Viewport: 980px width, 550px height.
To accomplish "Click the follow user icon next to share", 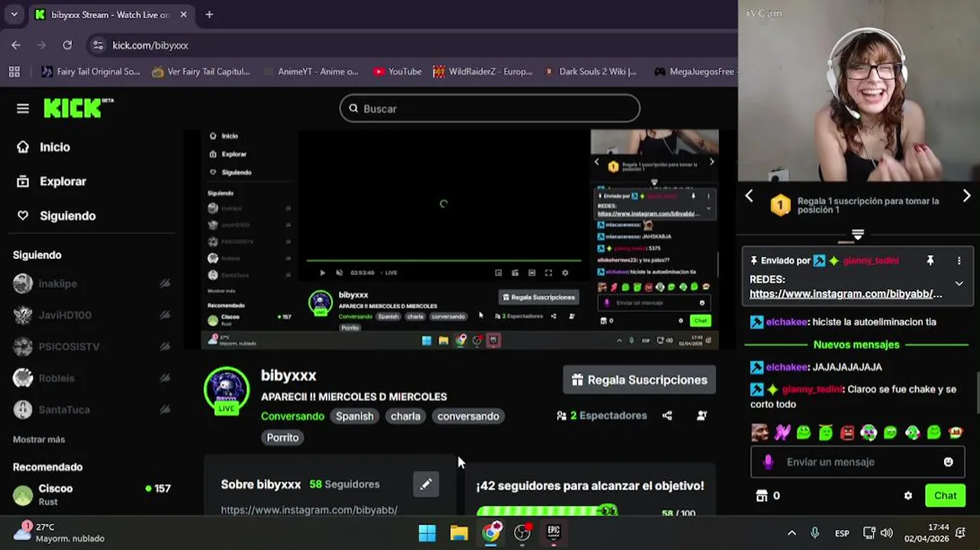I will tap(701, 416).
